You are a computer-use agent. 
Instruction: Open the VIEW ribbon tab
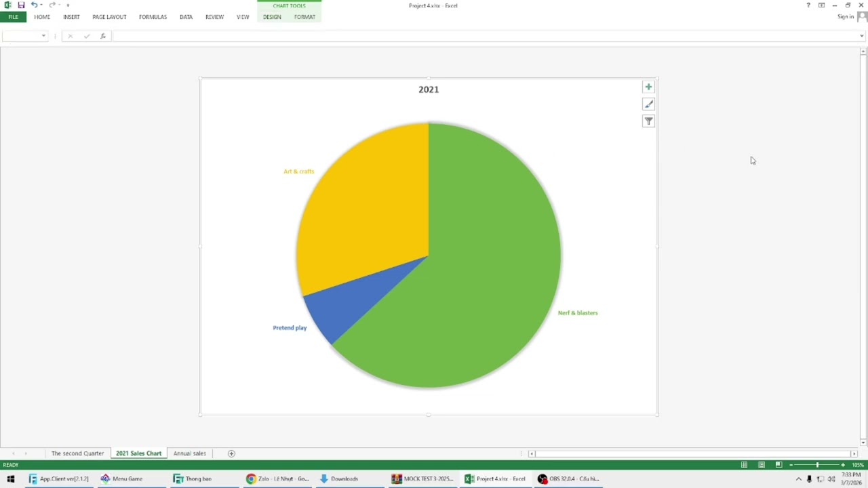(x=243, y=17)
